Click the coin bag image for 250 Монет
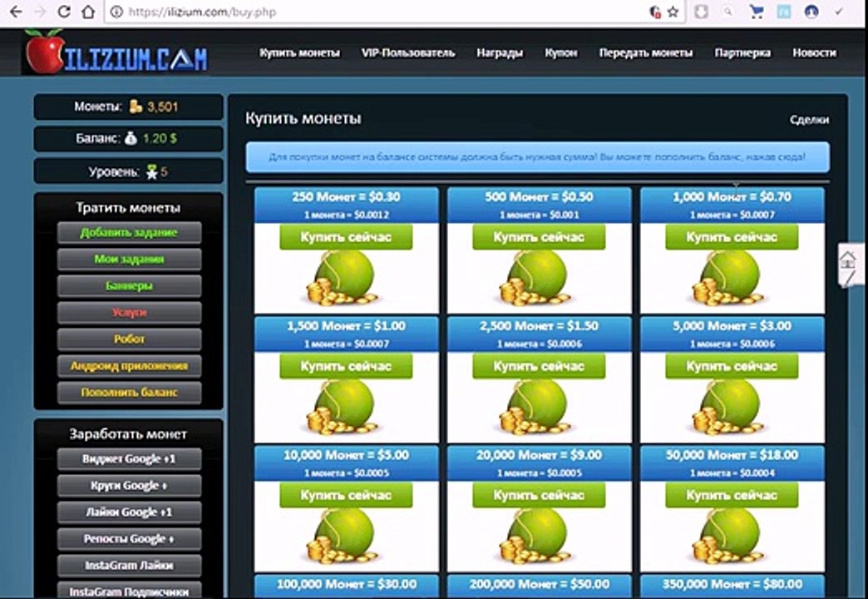Image resolution: width=868 pixels, height=599 pixels. coord(342,278)
